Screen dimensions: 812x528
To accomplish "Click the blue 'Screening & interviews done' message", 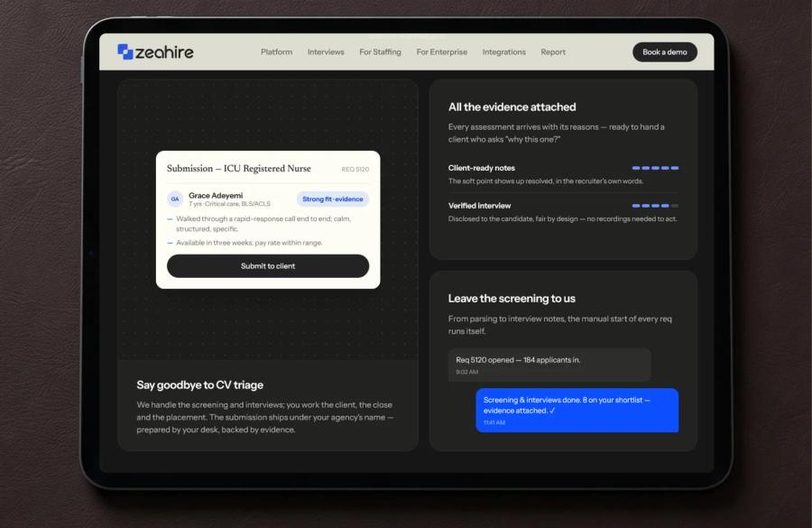I will (x=577, y=410).
